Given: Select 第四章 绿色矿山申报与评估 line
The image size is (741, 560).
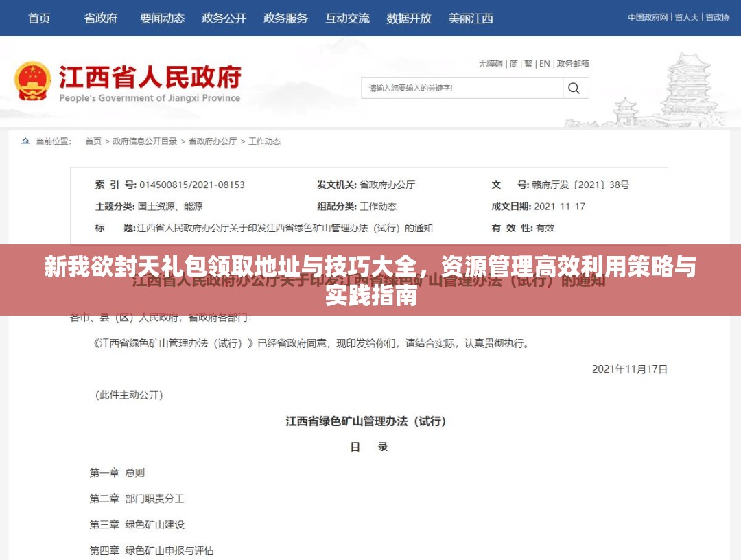Looking at the screenshot, I should [x=152, y=550].
